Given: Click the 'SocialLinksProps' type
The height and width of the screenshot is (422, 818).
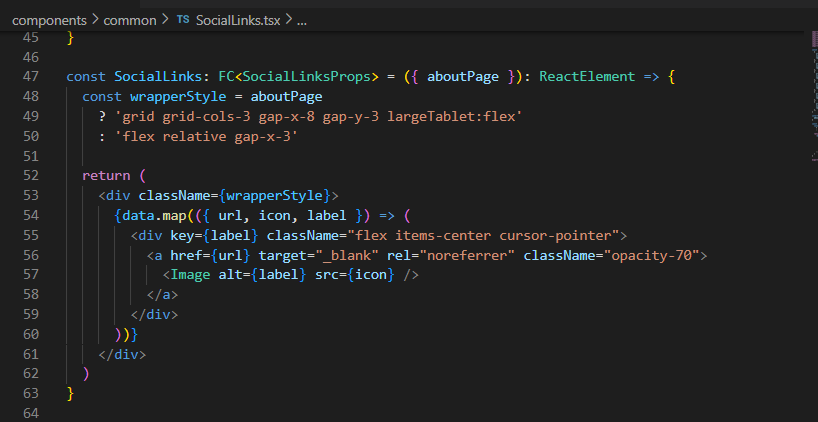Looking at the screenshot, I should click(307, 77).
